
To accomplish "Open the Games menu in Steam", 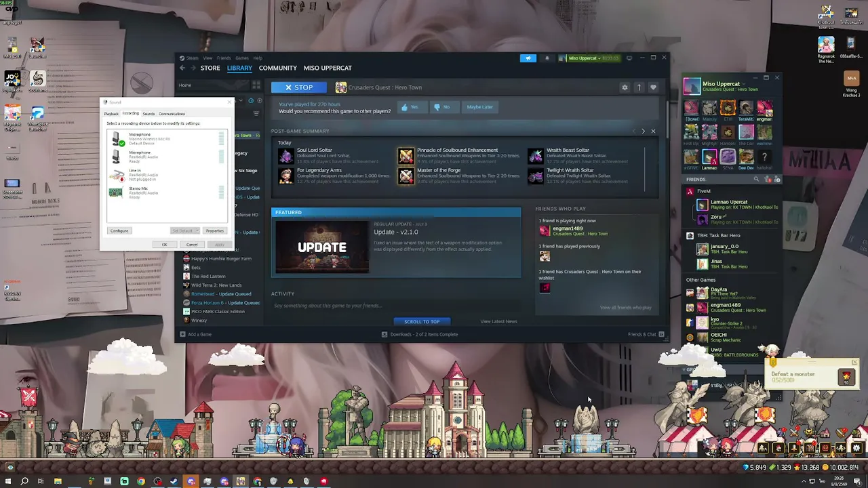I will click(241, 58).
